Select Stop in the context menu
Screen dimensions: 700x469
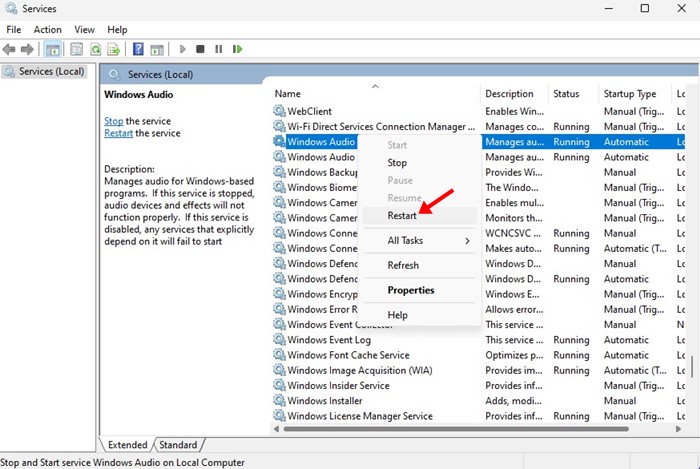tap(397, 163)
